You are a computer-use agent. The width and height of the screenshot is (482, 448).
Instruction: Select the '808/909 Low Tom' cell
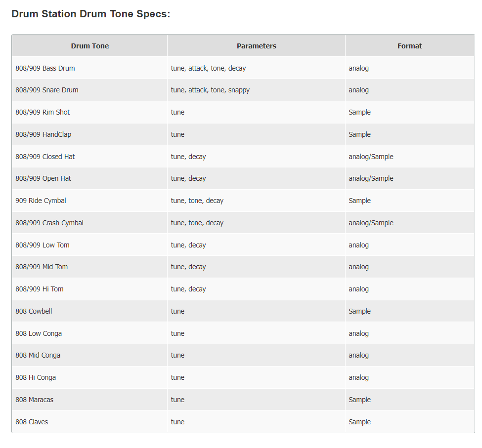tap(90, 244)
